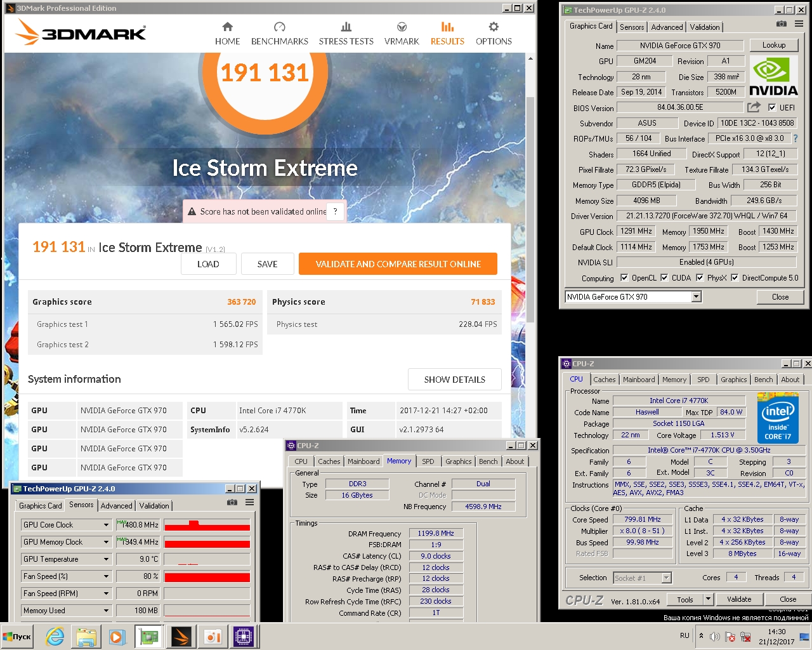Viewport: 812px width, 650px height.
Task: Click the score validation help question mark
Action: pos(335,211)
